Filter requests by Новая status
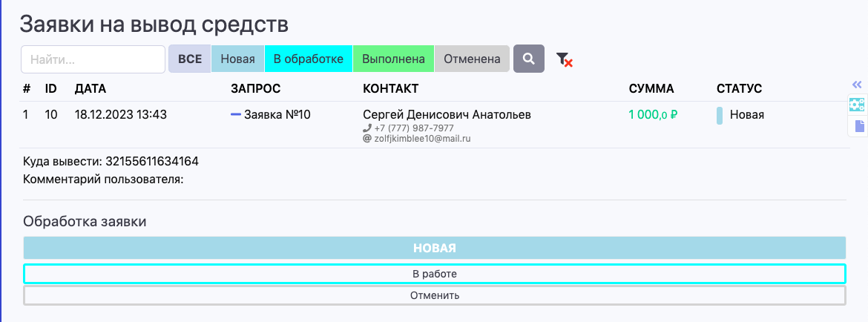This screenshot has height=322, width=868. pyautogui.click(x=237, y=59)
